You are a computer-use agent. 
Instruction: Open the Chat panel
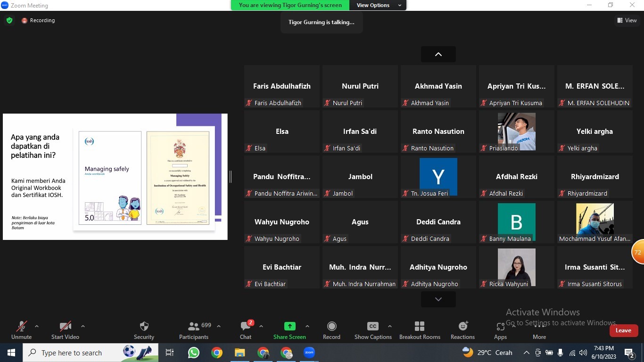point(246,327)
